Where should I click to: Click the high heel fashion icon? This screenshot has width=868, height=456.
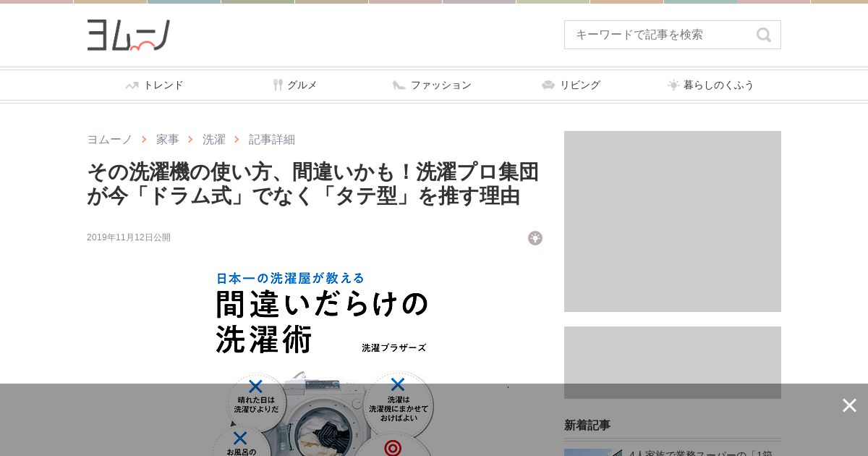click(x=399, y=85)
